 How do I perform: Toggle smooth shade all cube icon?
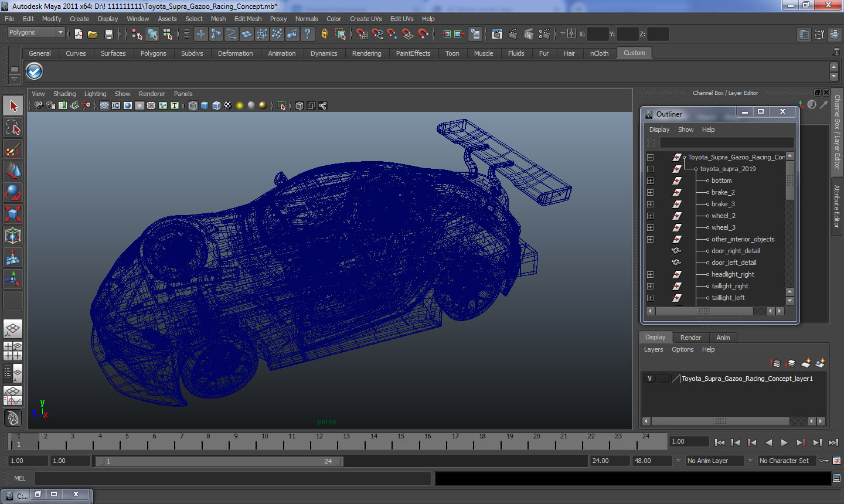point(205,105)
